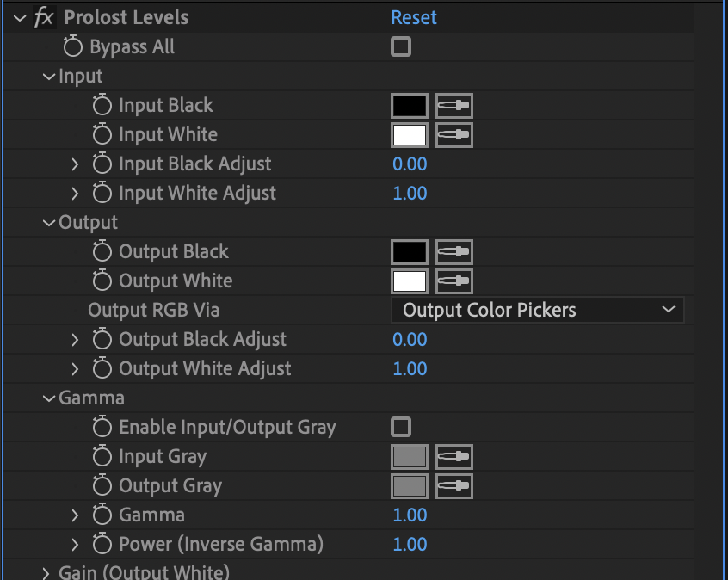Edit the Power (Inverse Gamma) value
728x580 pixels.
pos(410,544)
